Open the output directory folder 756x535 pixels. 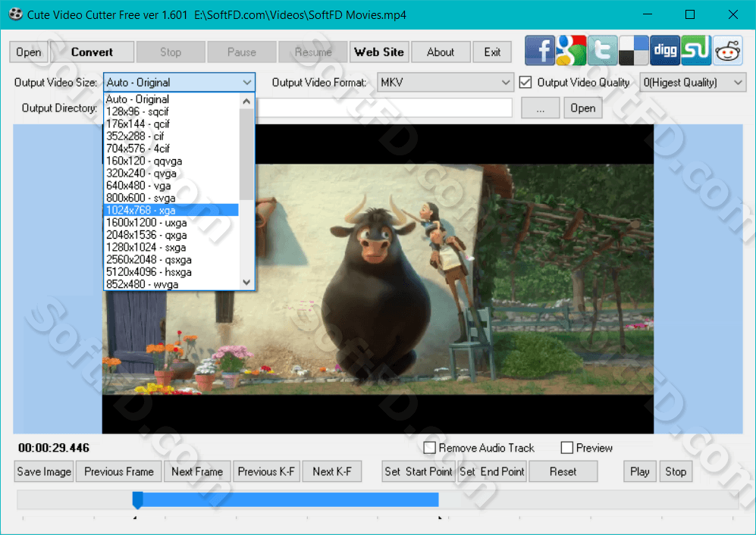pyautogui.click(x=583, y=108)
